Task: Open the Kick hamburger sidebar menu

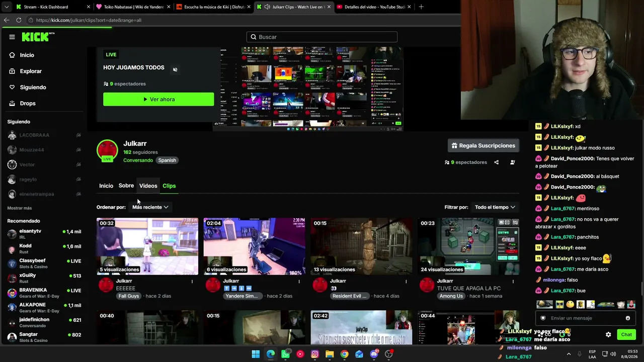Action: pyautogui.click(x=12, y=37)
